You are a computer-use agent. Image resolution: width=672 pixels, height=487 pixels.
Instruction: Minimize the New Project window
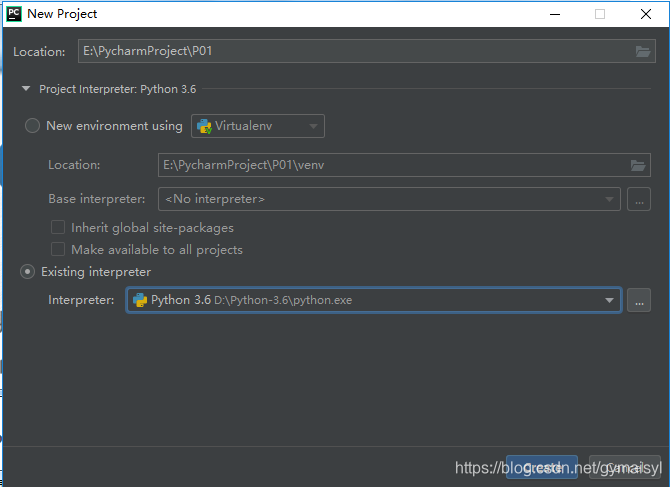pos(555,14)
